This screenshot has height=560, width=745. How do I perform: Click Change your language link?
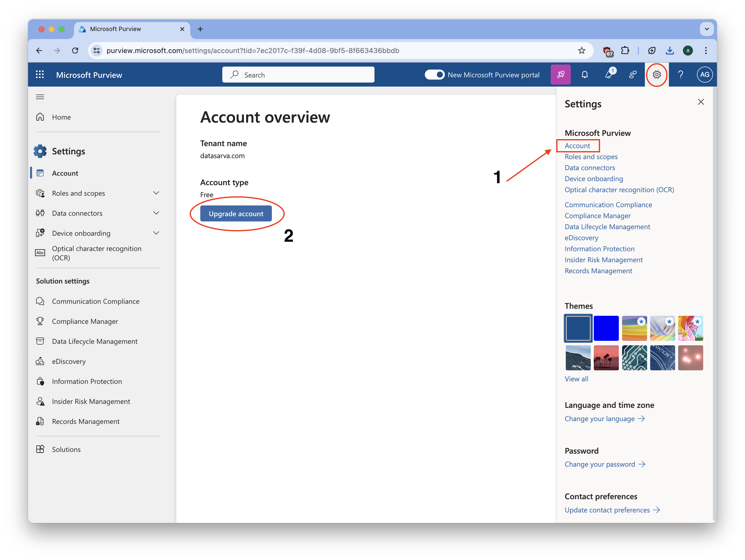605,419
